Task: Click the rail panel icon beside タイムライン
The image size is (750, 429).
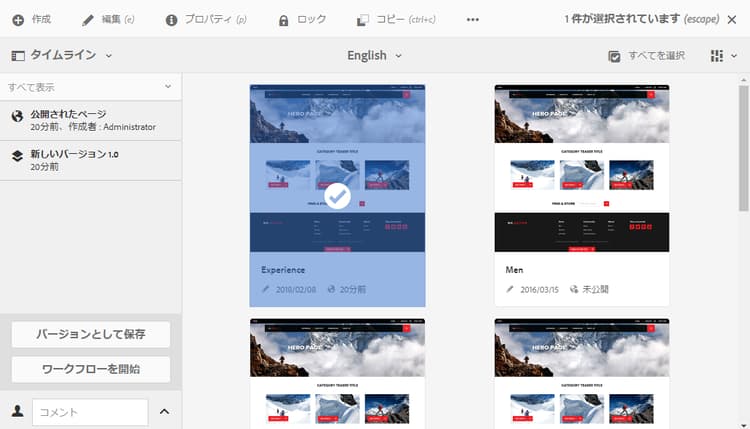Action: [18, 56]
